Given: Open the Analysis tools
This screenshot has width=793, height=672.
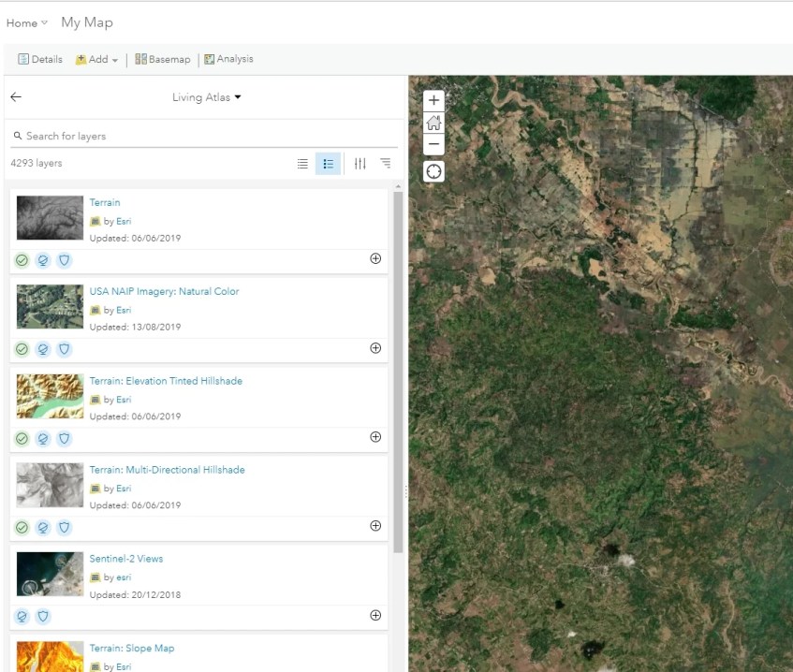Looking at the screenshot, I should click(228, 59).
